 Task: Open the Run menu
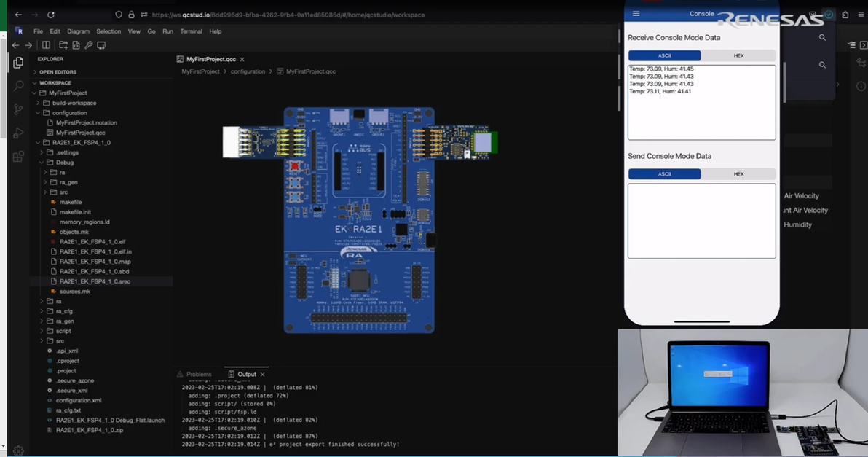click(167, 31)
